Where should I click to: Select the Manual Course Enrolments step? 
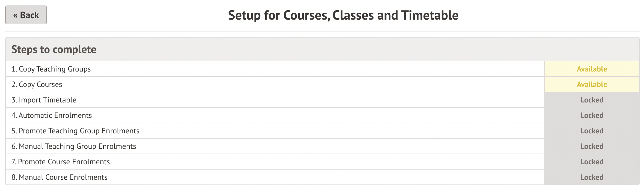[x=59, y=177]
